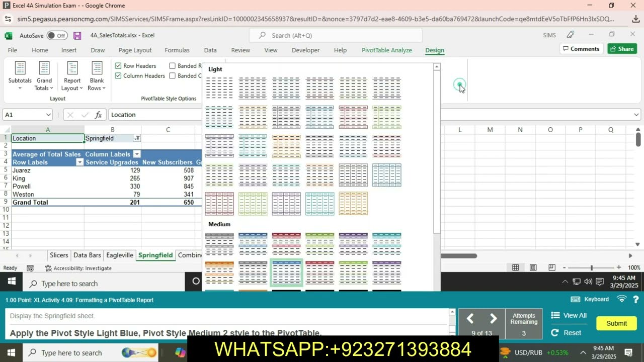Click the pen icon beside SIMS
Image resolution: width=644 pixels, height=362 pixels.
571,35
